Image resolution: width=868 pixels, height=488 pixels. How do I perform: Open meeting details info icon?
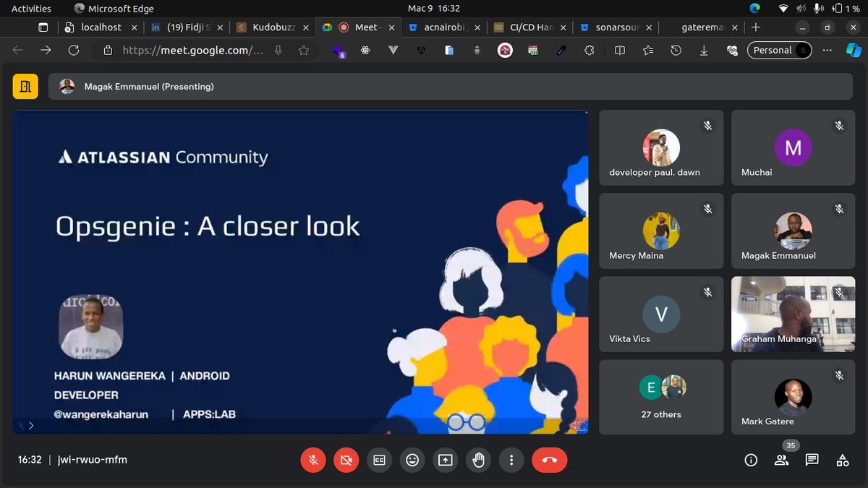pyautogui.click(x=751, y=460)
